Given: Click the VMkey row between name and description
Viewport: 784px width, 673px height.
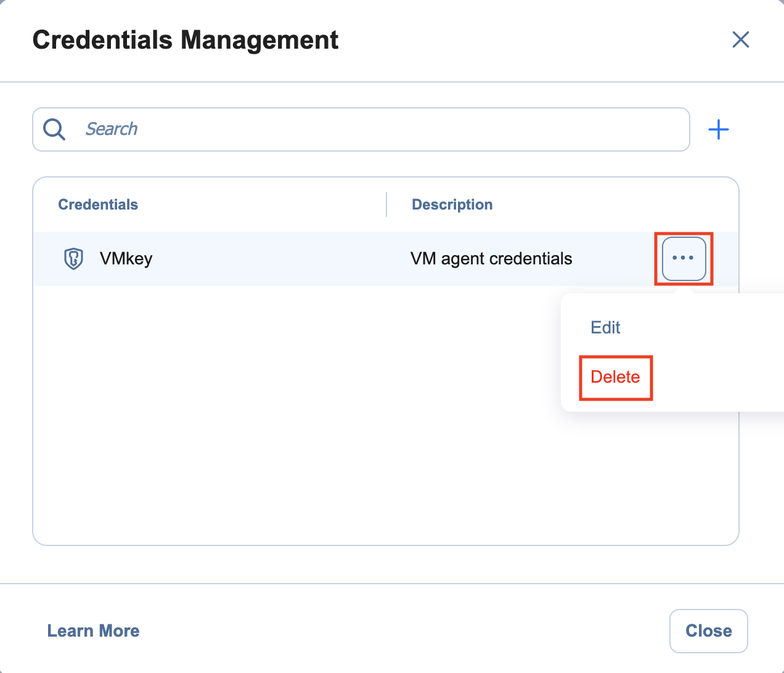Looking at the screenshot, I should pyautogui.click(x=277, y=258).
